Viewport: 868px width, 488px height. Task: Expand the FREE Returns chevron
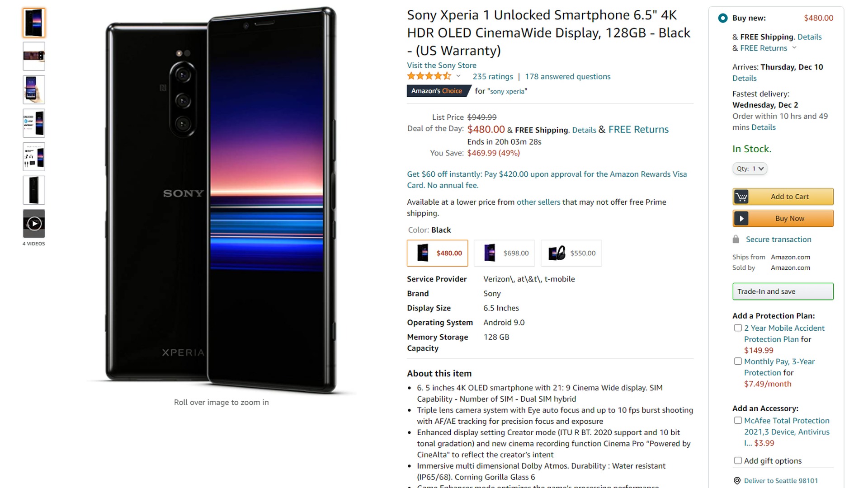(x=794, y=48)
